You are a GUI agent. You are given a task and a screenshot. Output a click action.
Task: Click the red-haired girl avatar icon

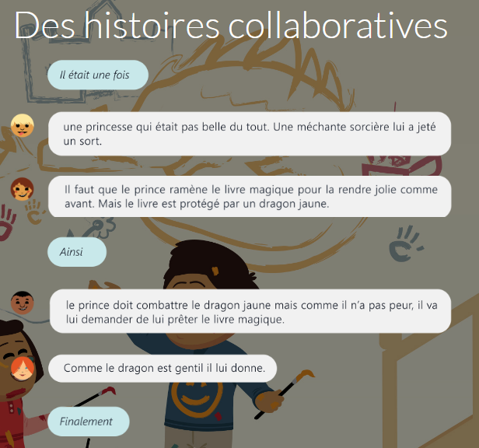23,369
